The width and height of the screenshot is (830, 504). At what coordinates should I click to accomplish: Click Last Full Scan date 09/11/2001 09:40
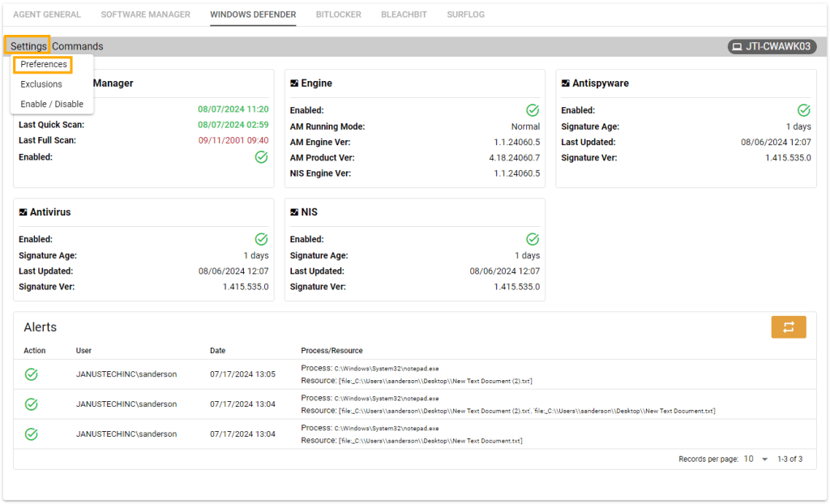[x=233, y=140]
